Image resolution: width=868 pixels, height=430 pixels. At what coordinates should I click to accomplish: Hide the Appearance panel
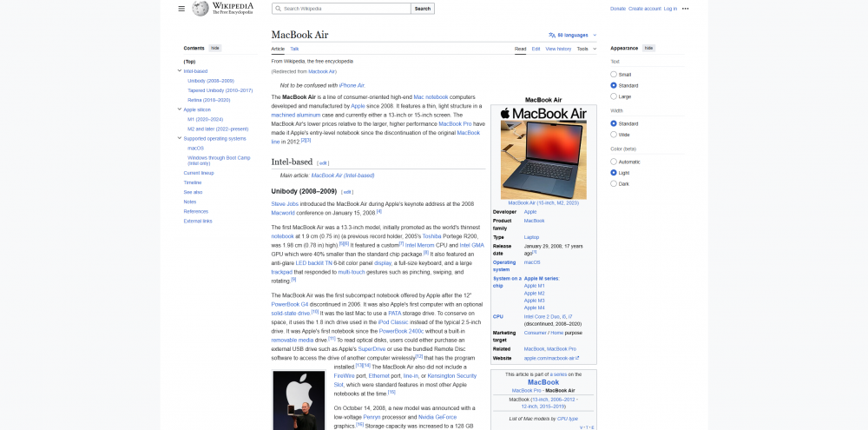coord(648,48)
